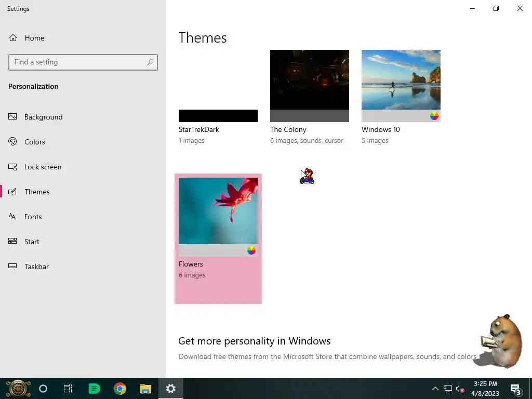This screenshot has height=399, width=532.
Task: Click the Colors palette icon
Action: 12,141
